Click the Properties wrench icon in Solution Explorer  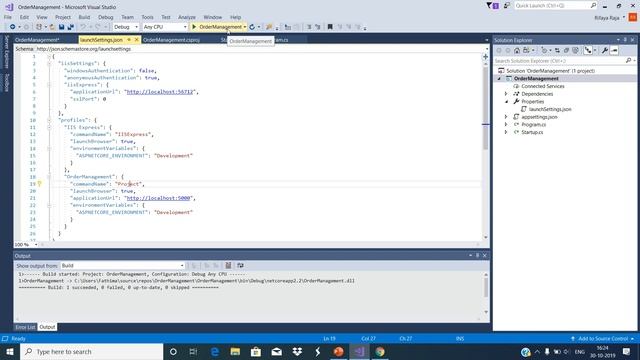click(604, 50)
